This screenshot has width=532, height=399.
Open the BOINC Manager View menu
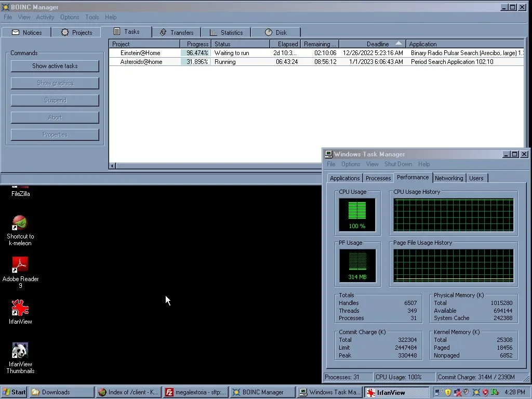[x=24, y=17]
